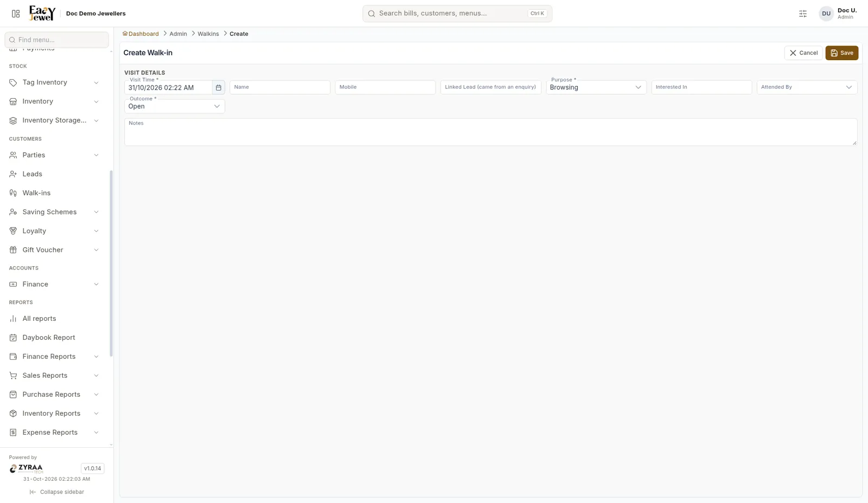This screenshot has width=868, height=503.
Task: Navigate to Walkins breadcrumb
Action: pos(208,34)
